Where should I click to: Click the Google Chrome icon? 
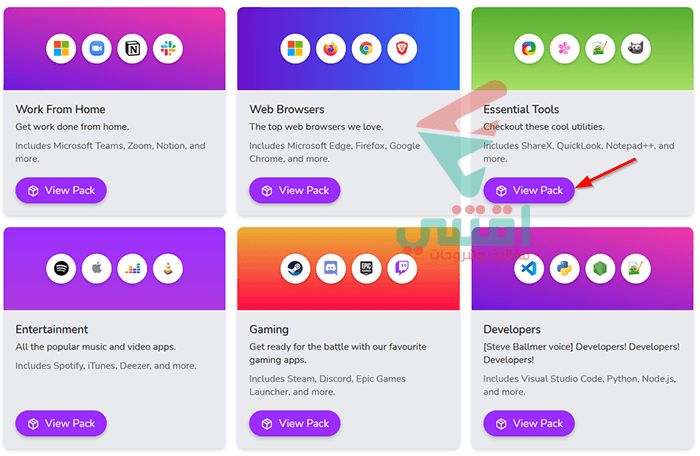pos(367,48)
